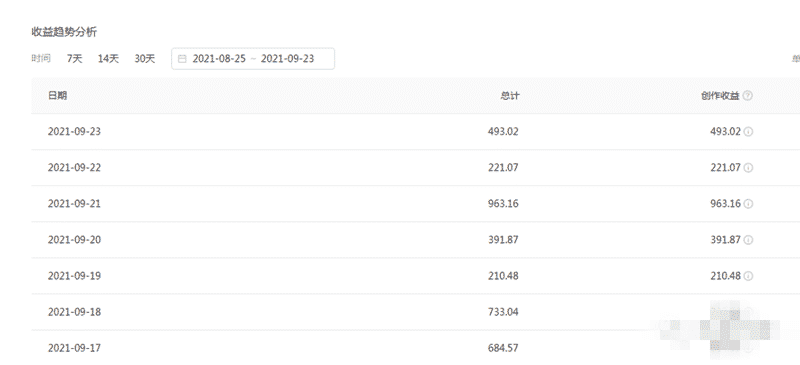Click the end date 2021-09-23

pos(287,59)
